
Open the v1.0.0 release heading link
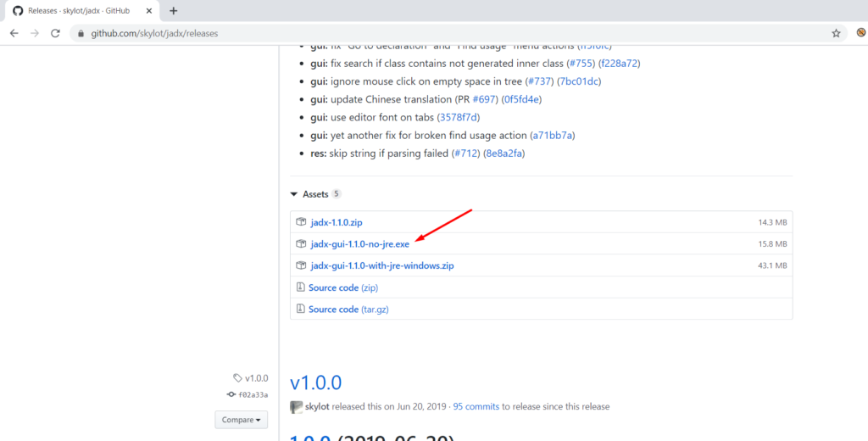tap(316, 382)
